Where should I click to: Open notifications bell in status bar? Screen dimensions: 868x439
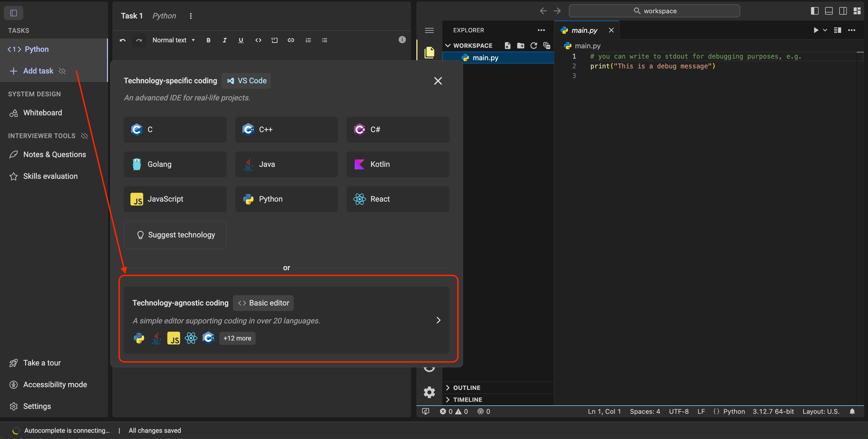pyautogui.click(x=852, y=411)
